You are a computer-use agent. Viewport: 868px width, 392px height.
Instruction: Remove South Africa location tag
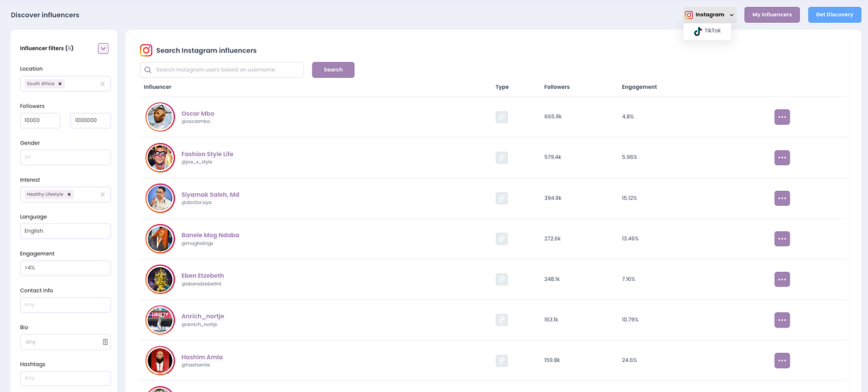[60, 84]
